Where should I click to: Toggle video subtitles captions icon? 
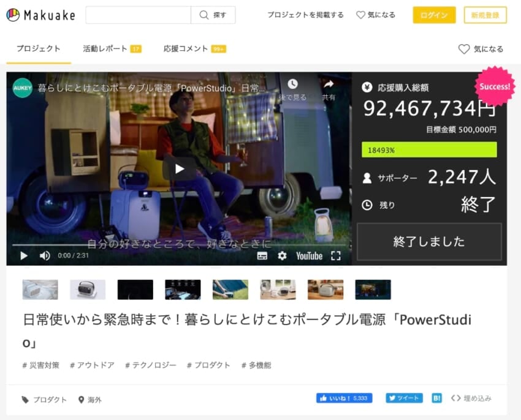262,256
